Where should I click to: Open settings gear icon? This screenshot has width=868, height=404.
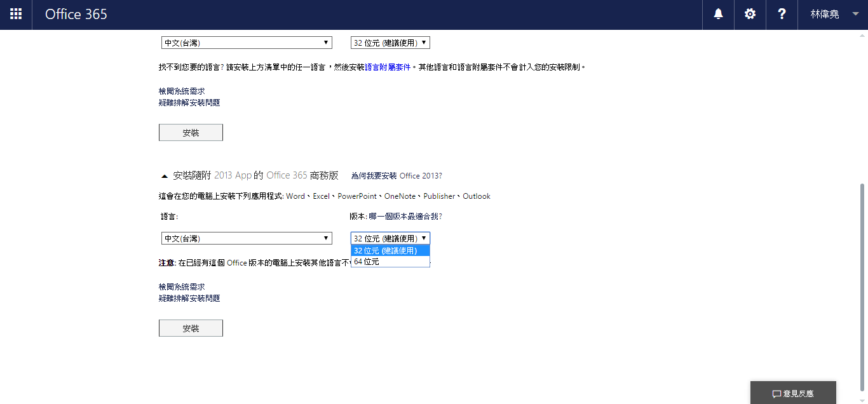point(750,14)
